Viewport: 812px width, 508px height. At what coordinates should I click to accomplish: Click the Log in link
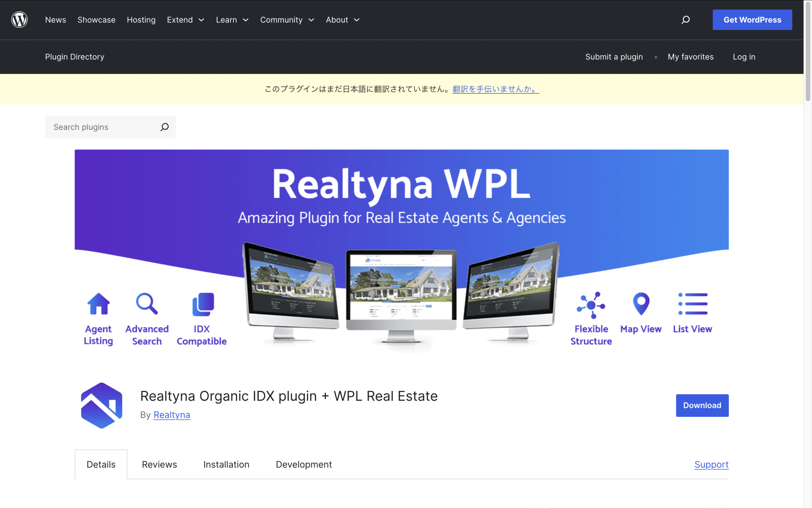pyautogui.click(x=744, y=57)
